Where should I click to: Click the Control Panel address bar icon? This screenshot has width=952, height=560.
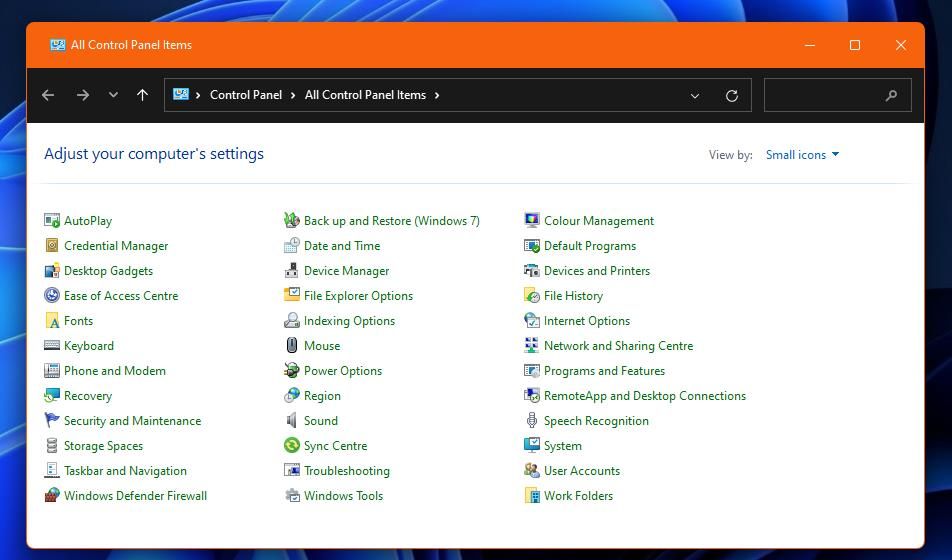(181, 94)
